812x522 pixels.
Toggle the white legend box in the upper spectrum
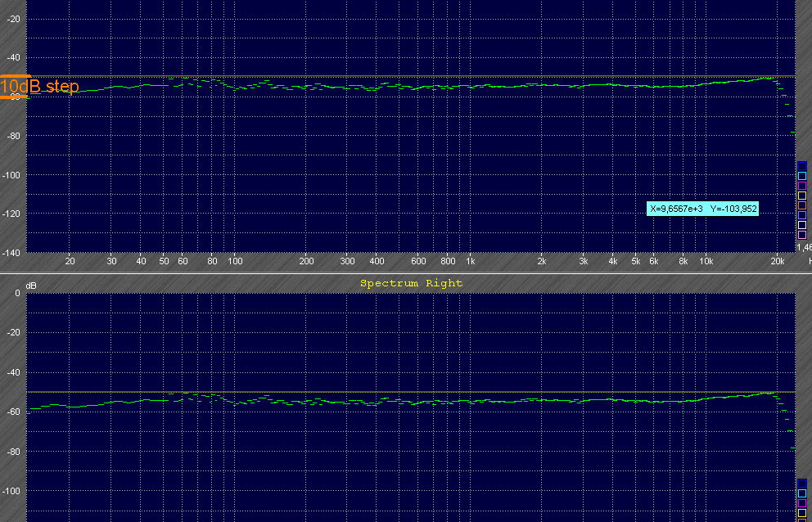802,225
